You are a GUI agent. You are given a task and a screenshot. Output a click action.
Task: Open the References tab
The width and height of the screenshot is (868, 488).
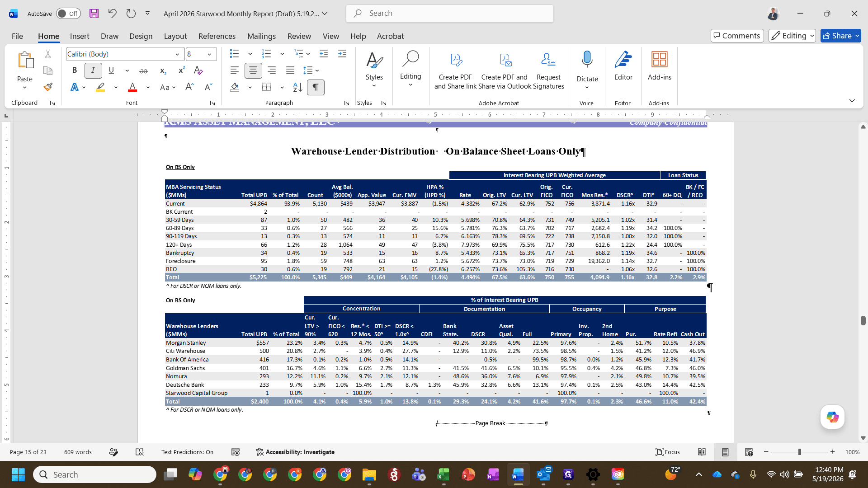coord(217,36)
